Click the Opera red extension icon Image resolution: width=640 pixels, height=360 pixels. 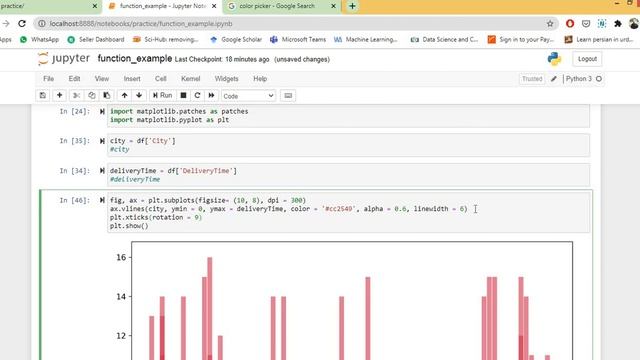click(x=570, y=24)
